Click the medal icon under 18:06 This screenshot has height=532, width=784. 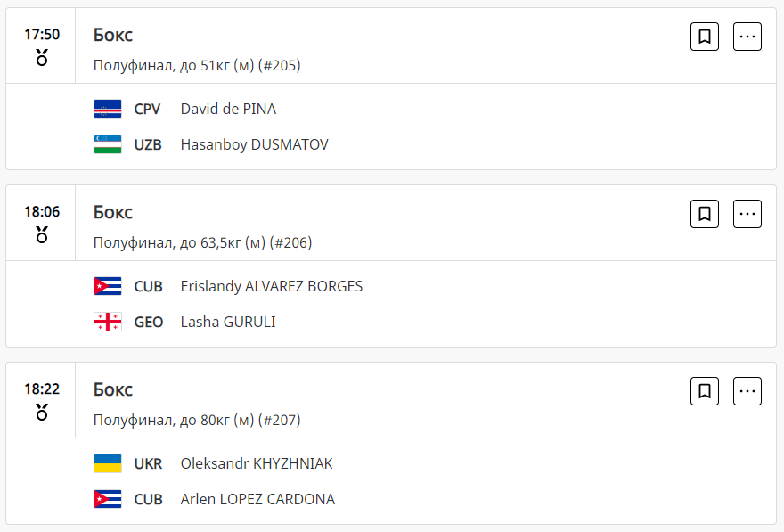click(x=42, y=235)
